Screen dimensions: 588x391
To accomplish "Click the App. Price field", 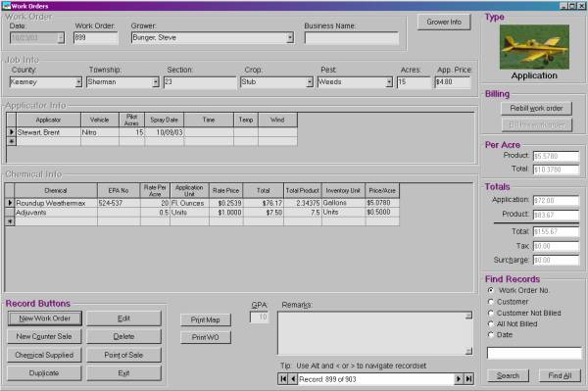I will (453, 82).
